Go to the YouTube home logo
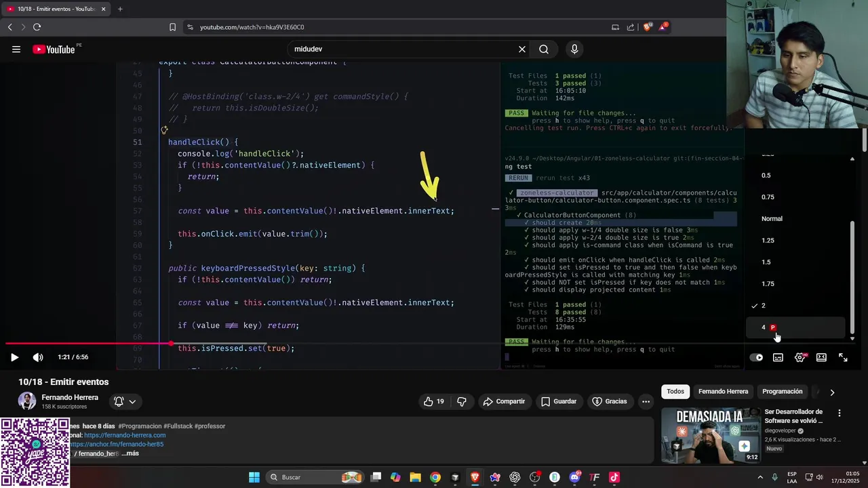Viewport: 868px width, 488px height. click(x=54, y=49)
